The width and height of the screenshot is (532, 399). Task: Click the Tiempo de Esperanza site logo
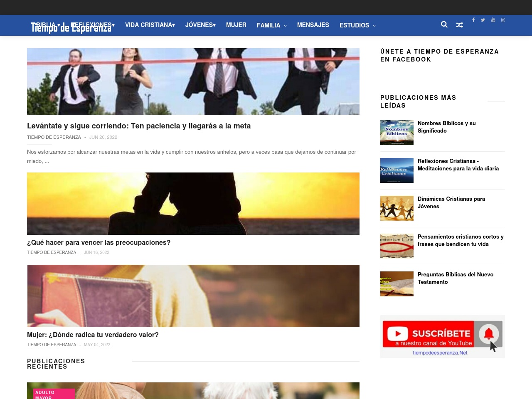tap(71, 27)
